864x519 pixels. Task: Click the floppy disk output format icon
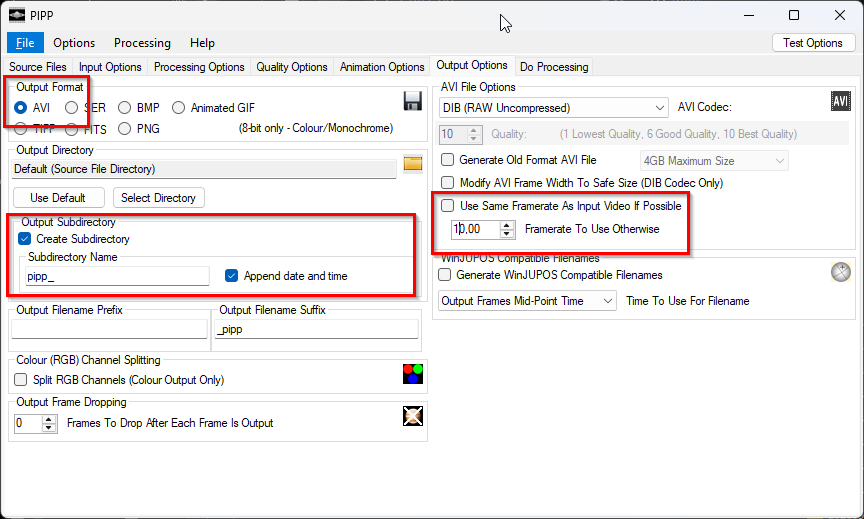tap(413, 101)
